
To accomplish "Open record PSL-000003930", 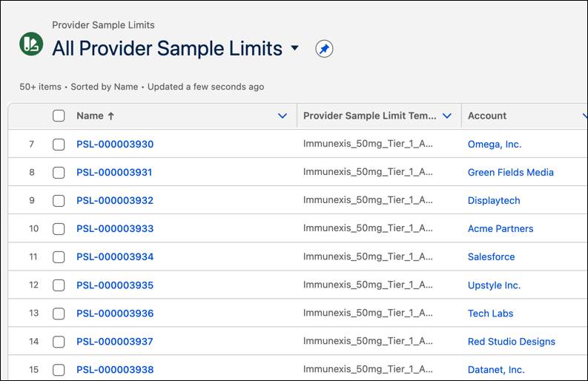I will click(x=115, y=145).
